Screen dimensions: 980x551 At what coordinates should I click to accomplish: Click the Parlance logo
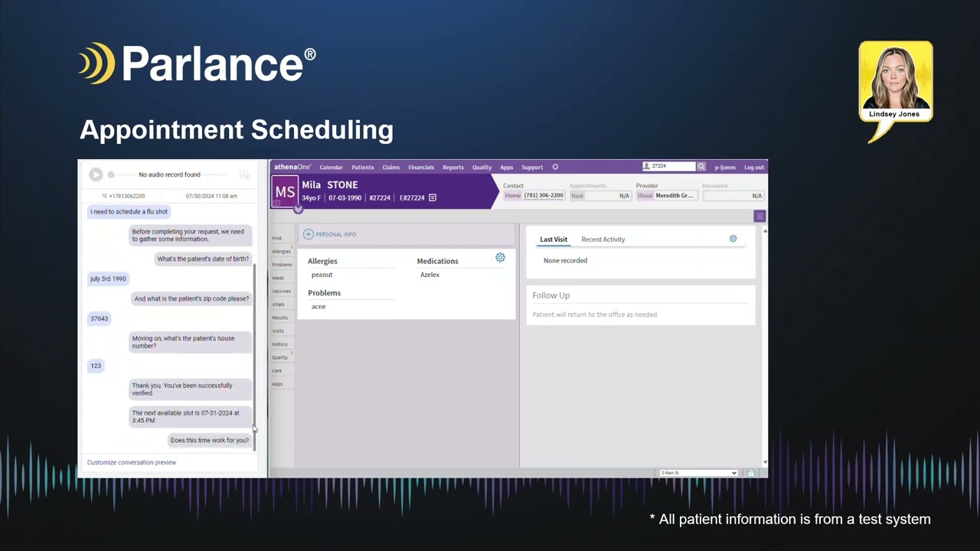[x=198, y=64]
